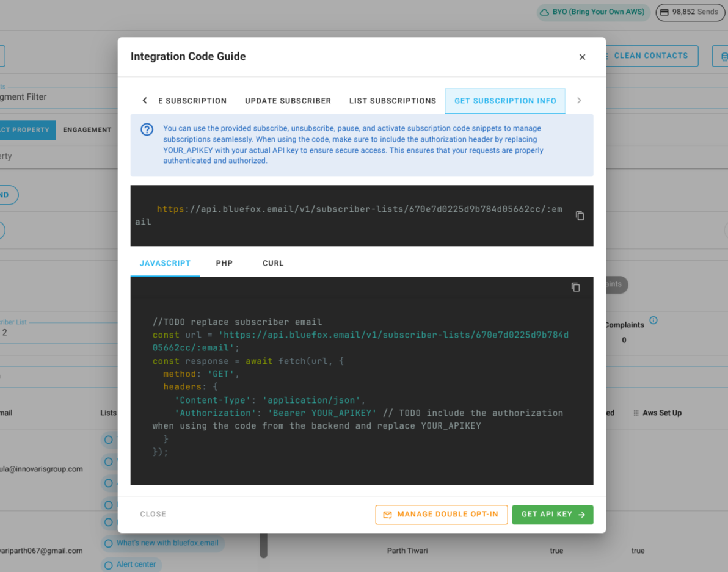Switch to the PHP code tab
This screenshot has width=728, height=572.
pyautogui.click(x=224, y=263)
